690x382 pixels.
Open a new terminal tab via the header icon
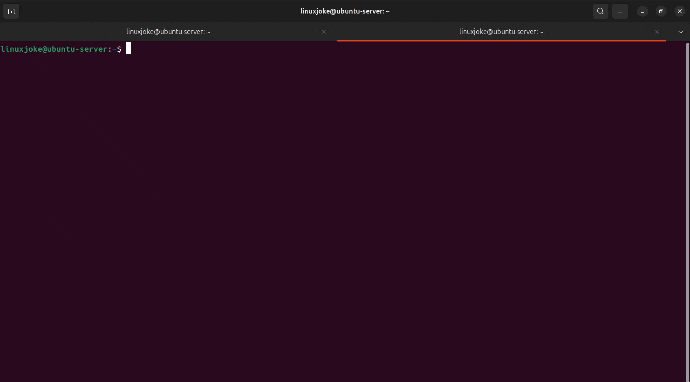click(11, 11)
